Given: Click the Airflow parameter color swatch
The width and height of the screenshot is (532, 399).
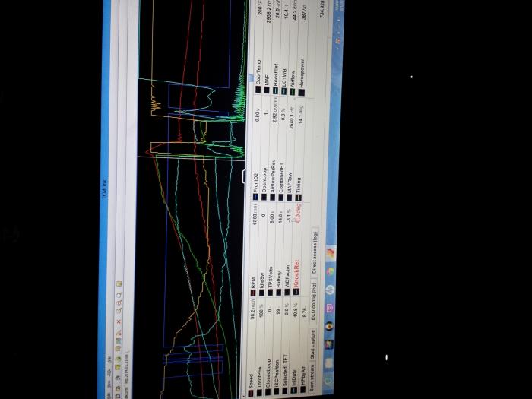Looking at the screenshot, I should pyautogui.click(x=293, y=92).
